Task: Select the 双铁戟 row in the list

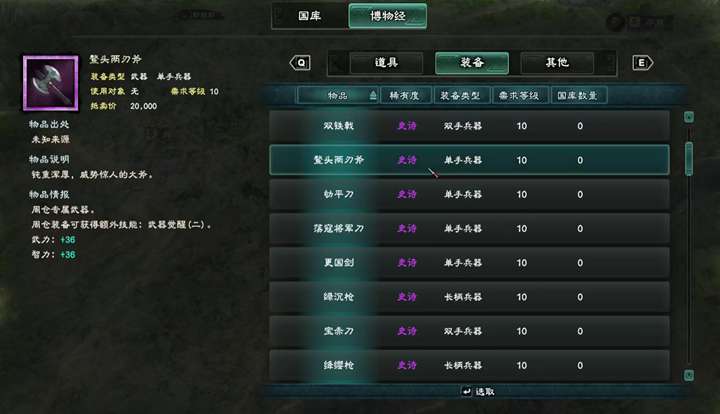Action: tap(469, 126)
